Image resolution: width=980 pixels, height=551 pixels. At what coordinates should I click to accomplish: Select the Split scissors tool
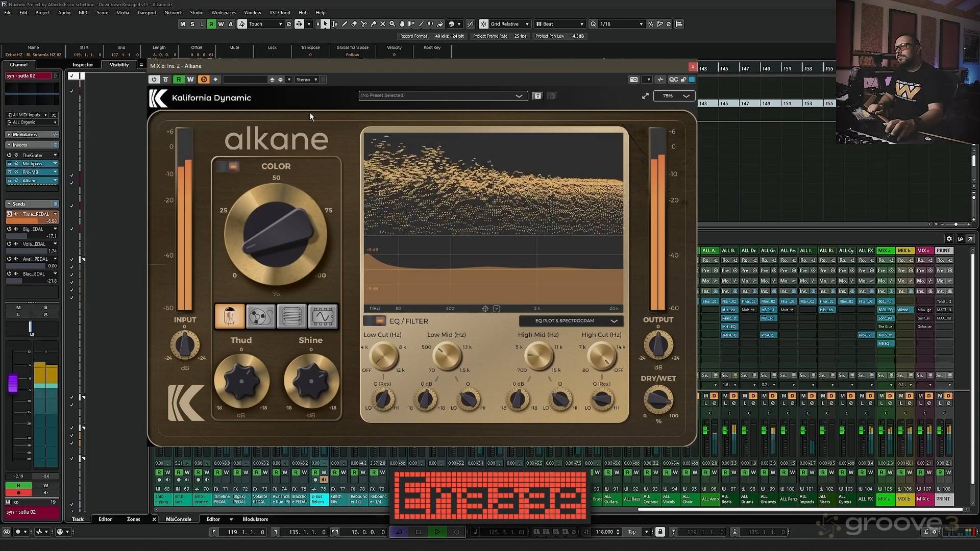tap(364, 24)
